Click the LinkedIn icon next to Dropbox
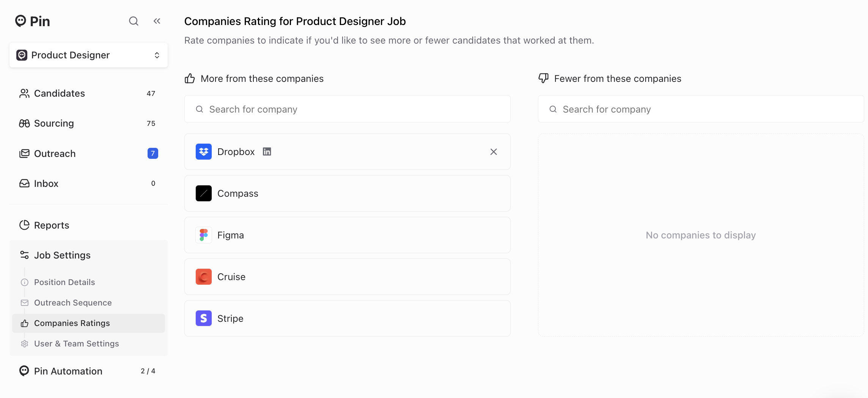 267,152
